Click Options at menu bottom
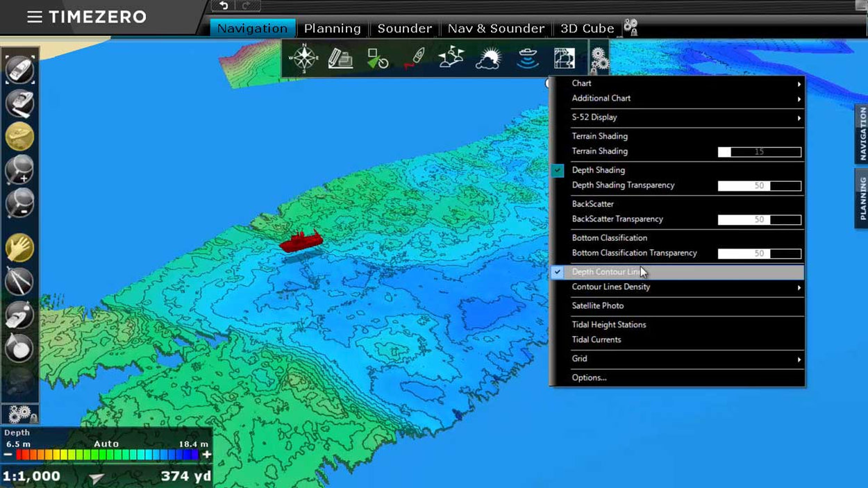The width and height of the screenshot is (868, 488). click(x=590, y=378)
